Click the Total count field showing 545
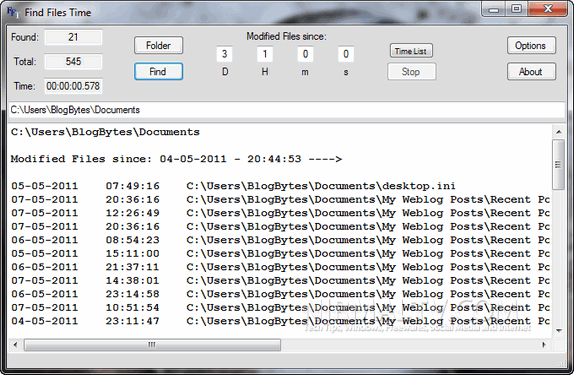The width and height of the screenshot is (574, 375). [73, 62]
